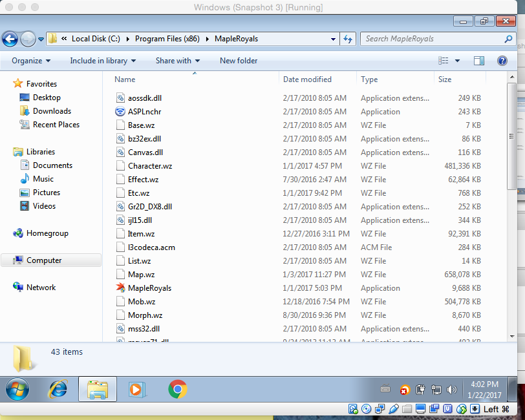Screen dimensions: 525x420
Task: Click the Back navigation arrow button
Action: click(10, 39)
